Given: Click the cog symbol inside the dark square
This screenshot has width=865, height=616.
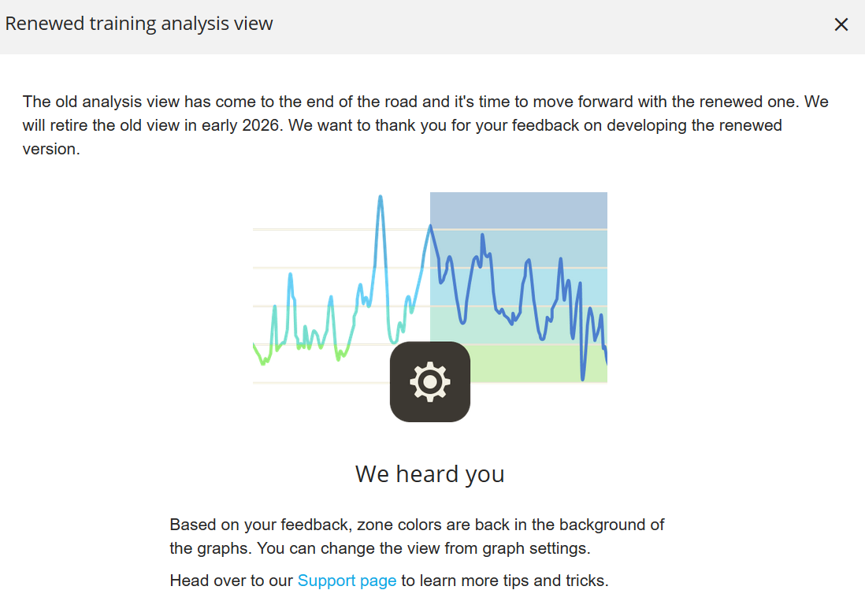Looking at the screenshot, I should [430, 381].
